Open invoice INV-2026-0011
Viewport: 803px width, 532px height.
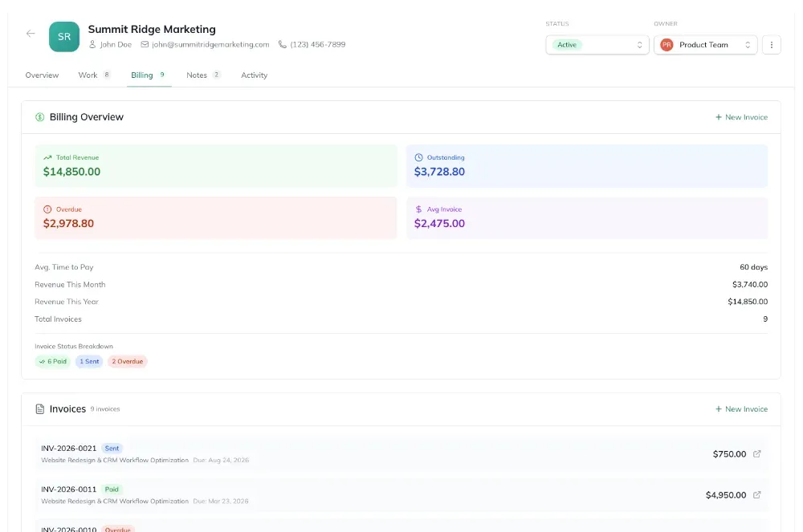[x=401, y=494]
